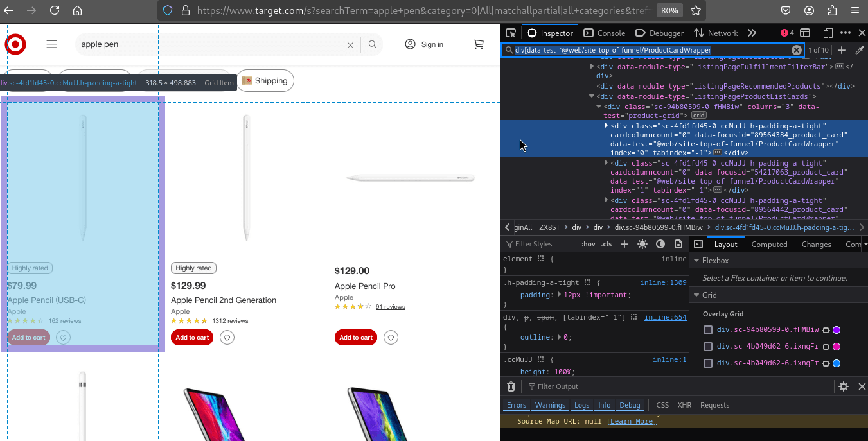Change the pink grid overlay color swatch

837,347
